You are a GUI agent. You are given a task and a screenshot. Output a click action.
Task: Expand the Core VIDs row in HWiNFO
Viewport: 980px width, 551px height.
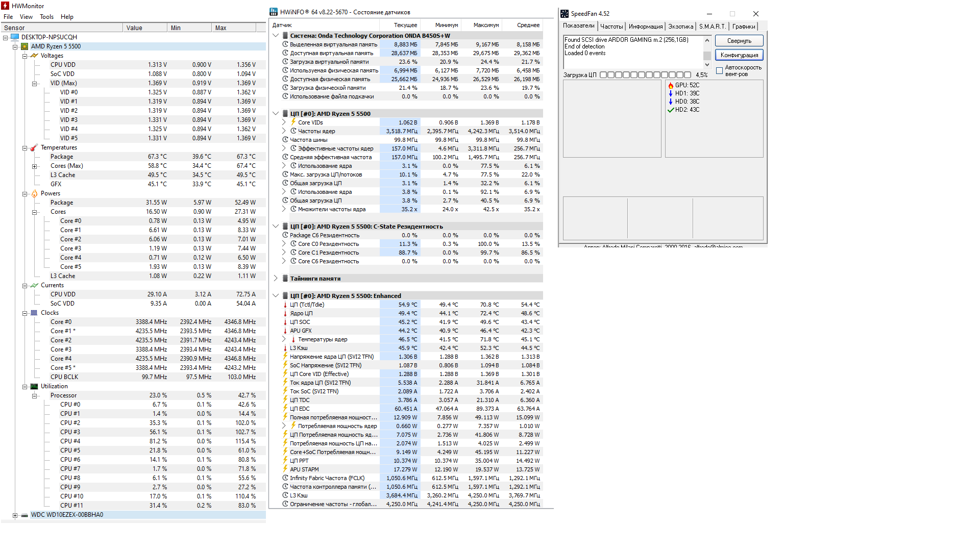point(284,122)
